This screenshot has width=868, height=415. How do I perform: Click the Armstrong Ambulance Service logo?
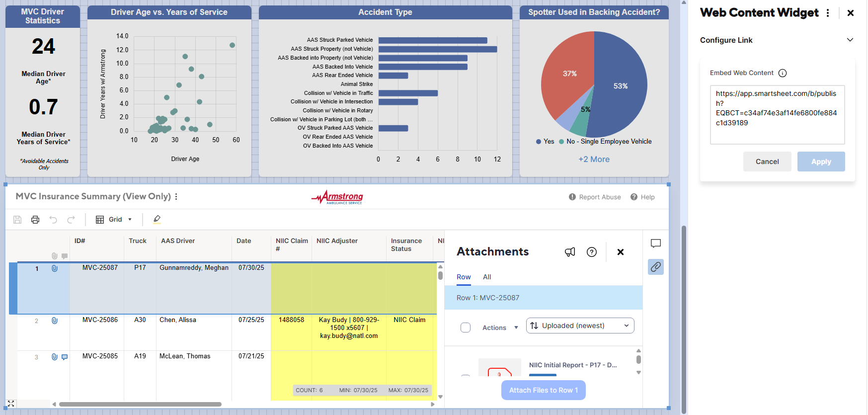pos(337,197)
